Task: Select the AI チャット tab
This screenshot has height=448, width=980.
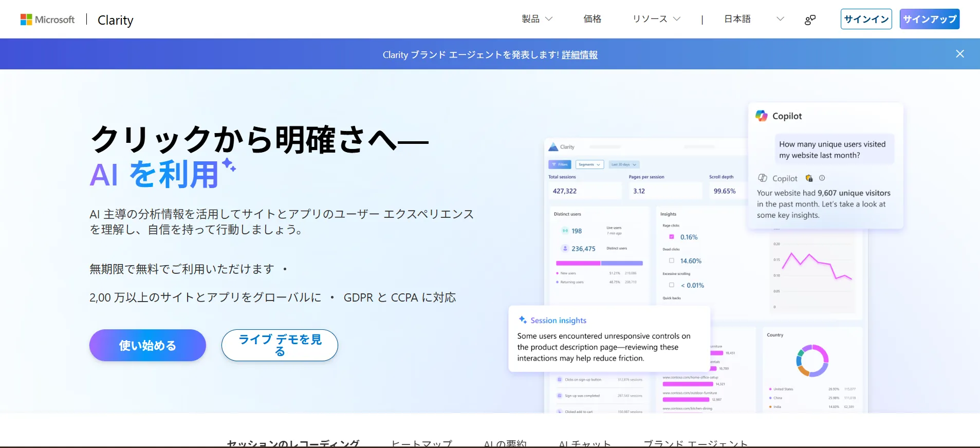Action: pyautogui.click(x=585, y=443)
